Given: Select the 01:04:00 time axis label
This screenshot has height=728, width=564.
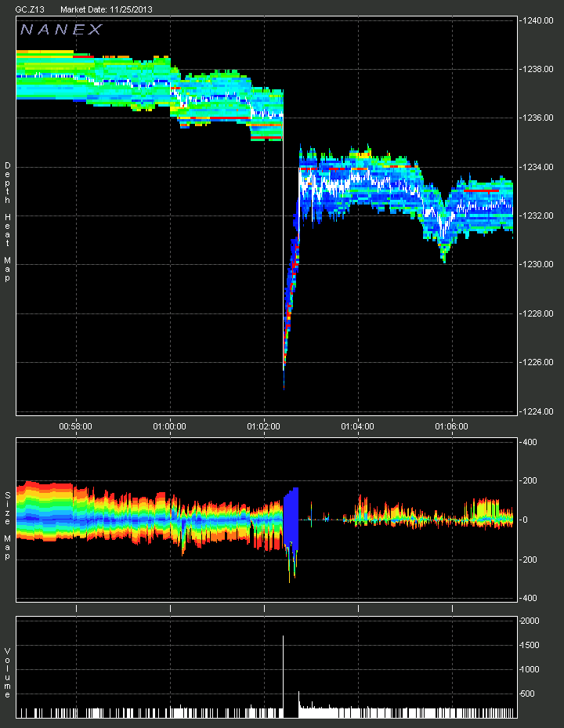Looking at the screenshot, I should pyautogui.click(x=357, y=426).
